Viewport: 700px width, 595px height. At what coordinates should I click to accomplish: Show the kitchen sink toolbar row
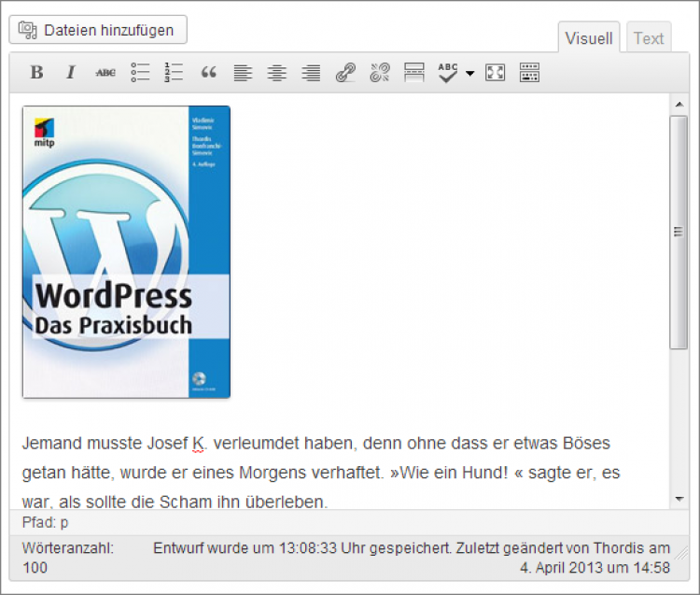(529, 73)
